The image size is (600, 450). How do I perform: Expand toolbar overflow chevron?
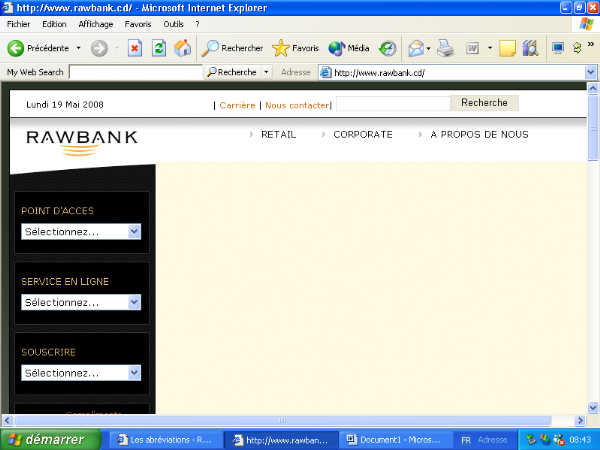(x=591, y=44)
